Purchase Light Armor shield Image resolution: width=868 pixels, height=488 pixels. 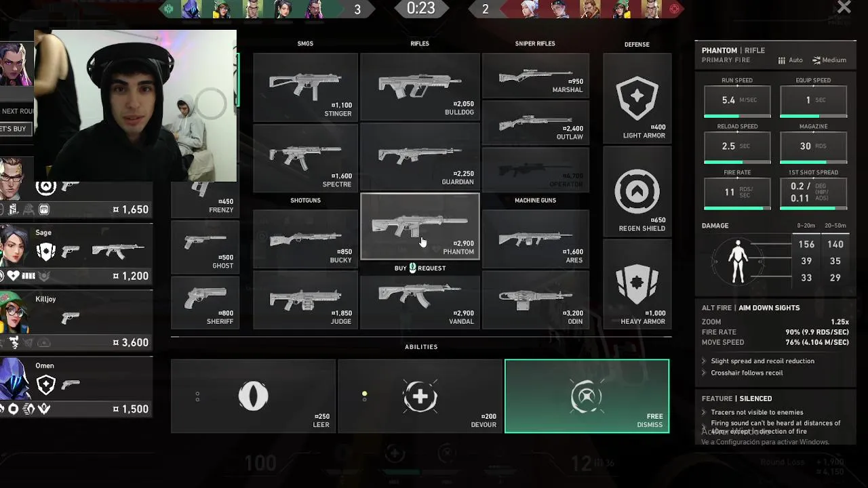637,99
